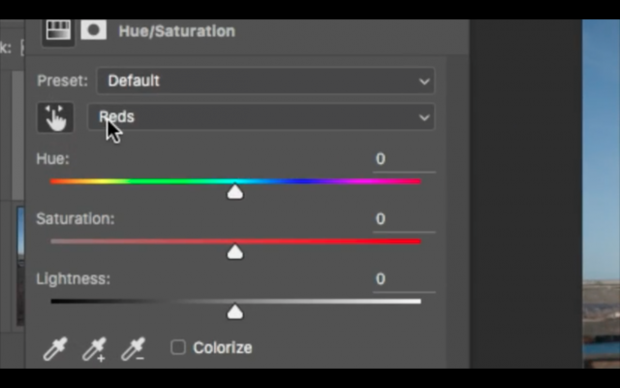The width and height of the screenshot is (620, 388).
Task: Click the landscape photo in the canvas
Action: click(601, 194)
